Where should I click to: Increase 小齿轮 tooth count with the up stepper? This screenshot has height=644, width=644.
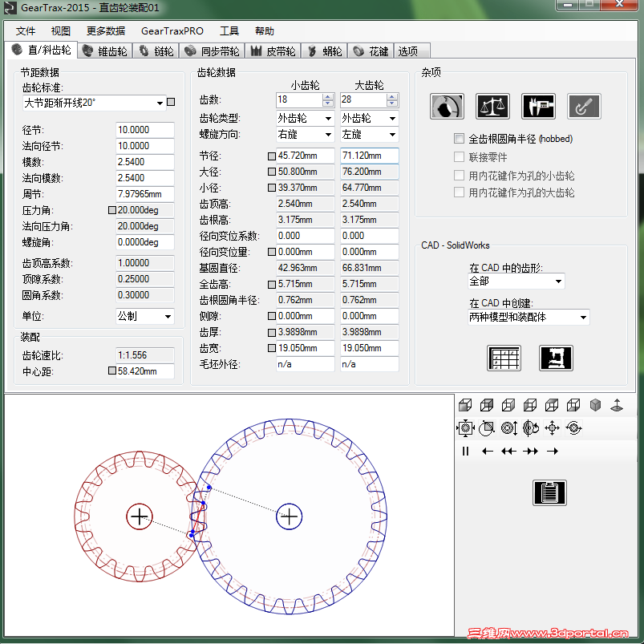(326, 96)
